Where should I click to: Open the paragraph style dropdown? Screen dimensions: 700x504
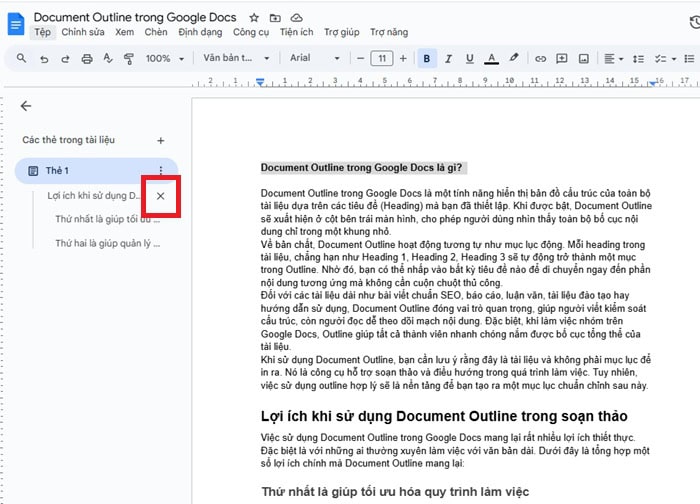[236, 58]
